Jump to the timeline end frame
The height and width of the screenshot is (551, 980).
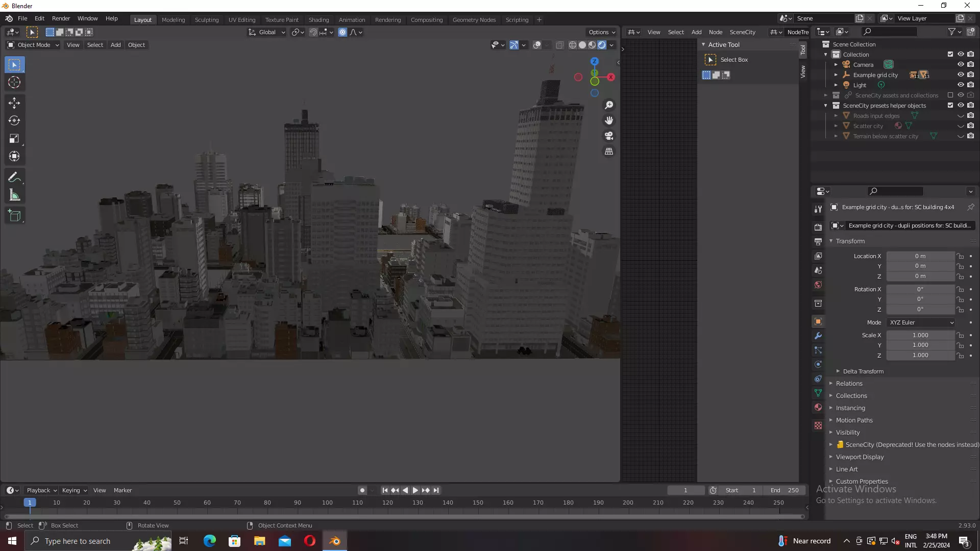pos(436,490)
